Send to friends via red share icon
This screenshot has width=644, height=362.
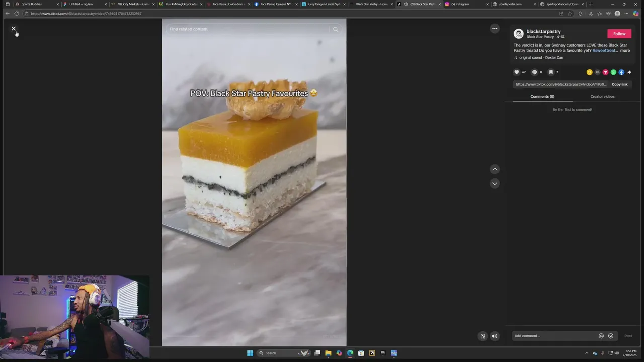click(606, 72)
